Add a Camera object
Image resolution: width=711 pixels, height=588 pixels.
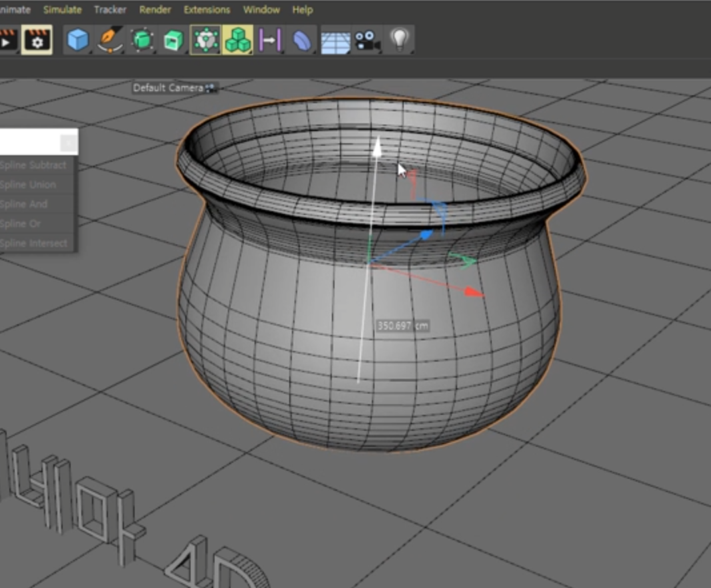[367, 41]
